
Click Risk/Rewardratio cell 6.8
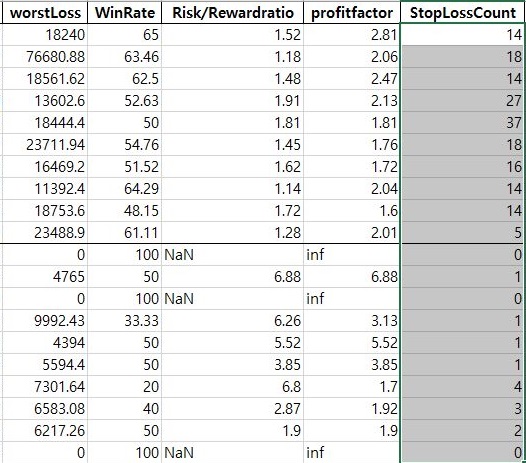click(232, 387)
